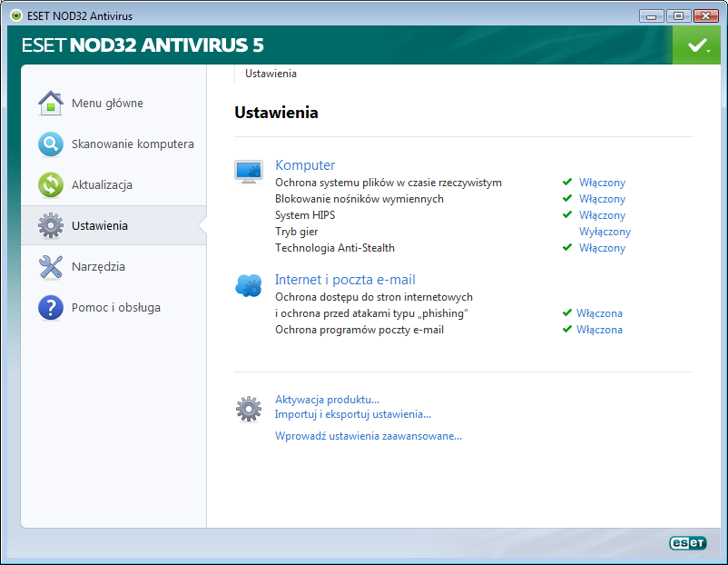Click the question mark icon for Pomoc
This screenshot has height=565, width=728.
click(51, 308)
